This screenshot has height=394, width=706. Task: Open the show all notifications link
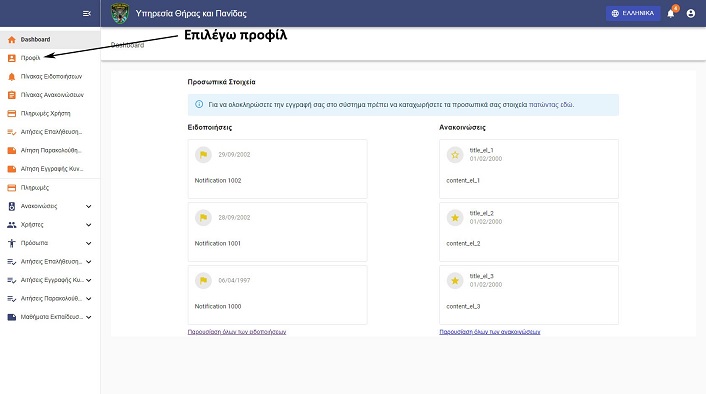click(237, 332)
